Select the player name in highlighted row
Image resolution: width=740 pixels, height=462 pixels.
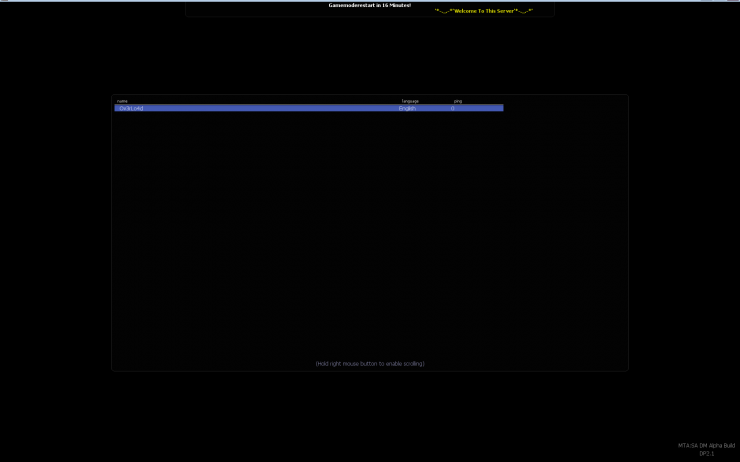[x=131, y=108]
